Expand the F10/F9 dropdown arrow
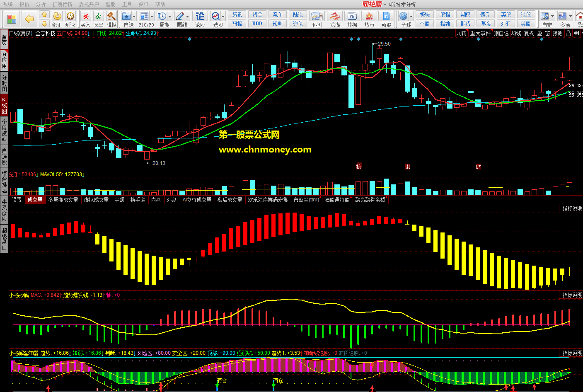 152,17
